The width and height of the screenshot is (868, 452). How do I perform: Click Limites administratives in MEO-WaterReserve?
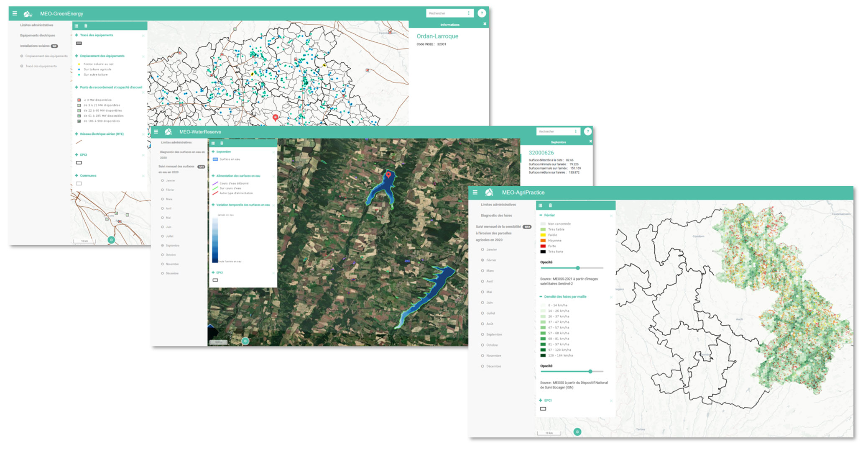[x=176, y=143]
